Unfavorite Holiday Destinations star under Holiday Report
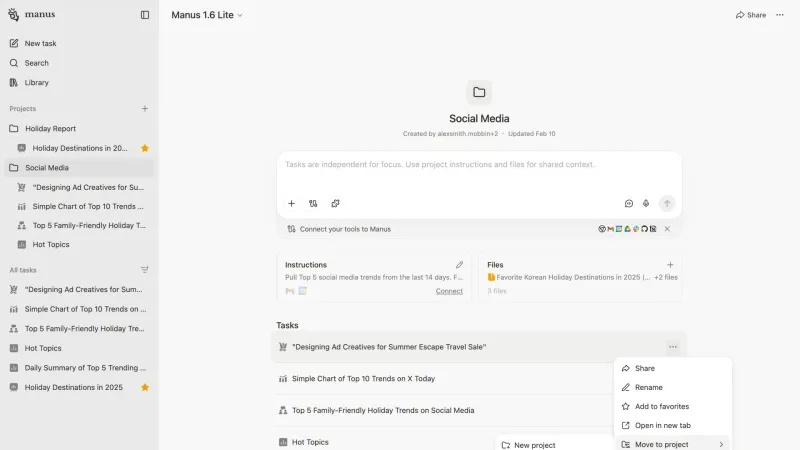The height and width of the screenshot is (450, 800). pyautogui.click(x=145, y=148)
